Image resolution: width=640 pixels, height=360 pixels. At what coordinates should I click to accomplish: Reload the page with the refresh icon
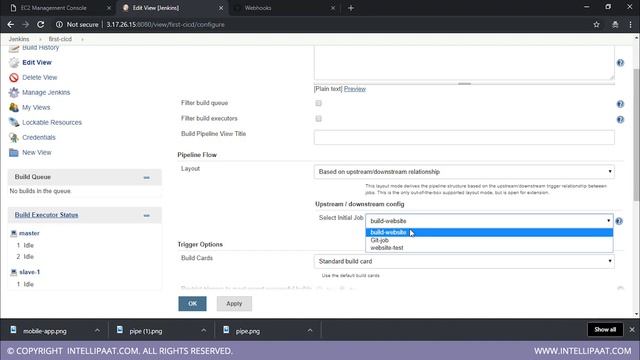[40, 24]
